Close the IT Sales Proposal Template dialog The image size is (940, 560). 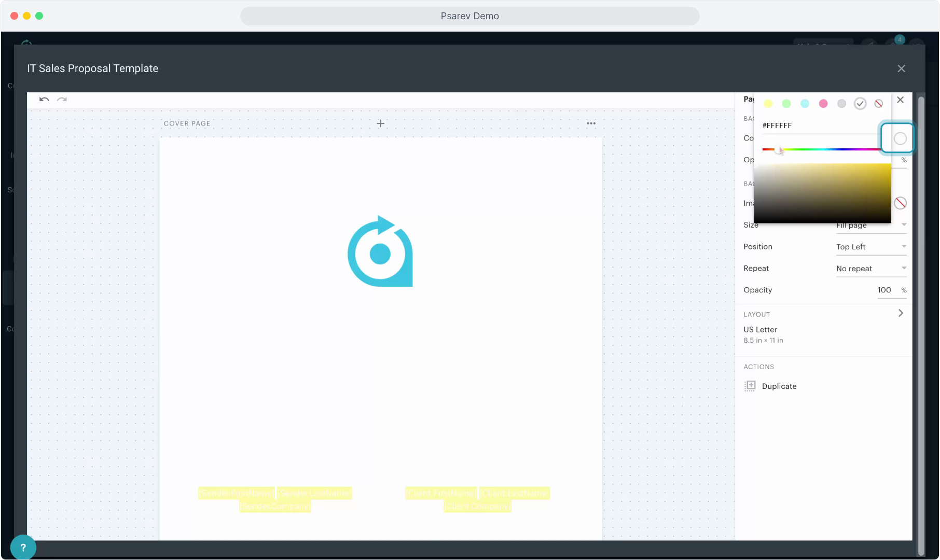point(901,68)
